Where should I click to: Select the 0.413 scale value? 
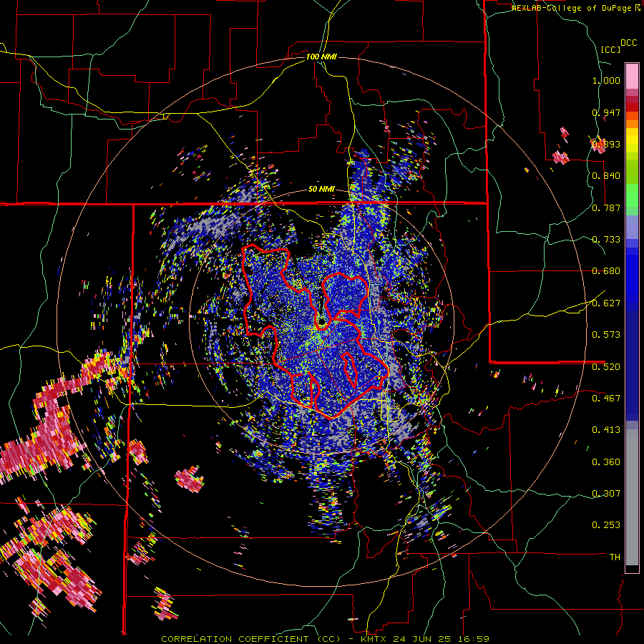[606, 429]
